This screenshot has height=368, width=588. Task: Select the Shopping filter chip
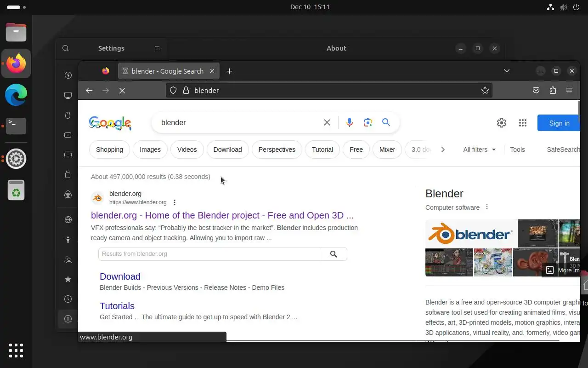pos(109,149)
